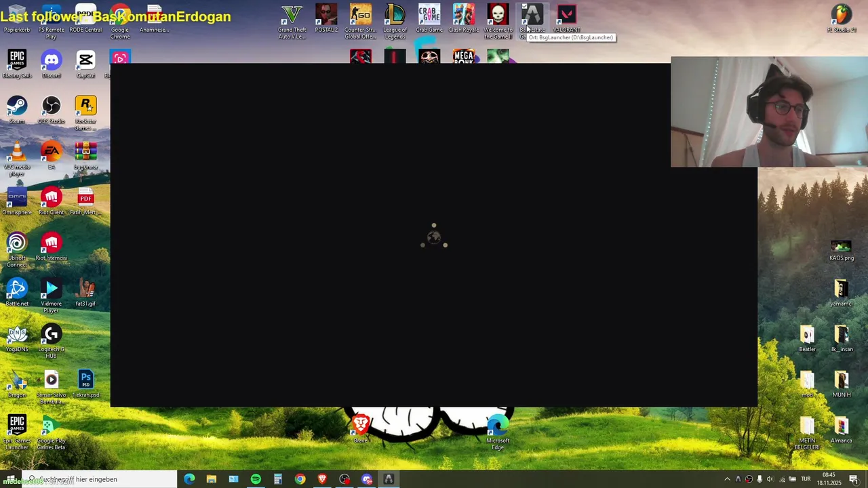The image size is (868, 488).
Task: Select the Clash Royale desktop icon
Action: point(464,18)
